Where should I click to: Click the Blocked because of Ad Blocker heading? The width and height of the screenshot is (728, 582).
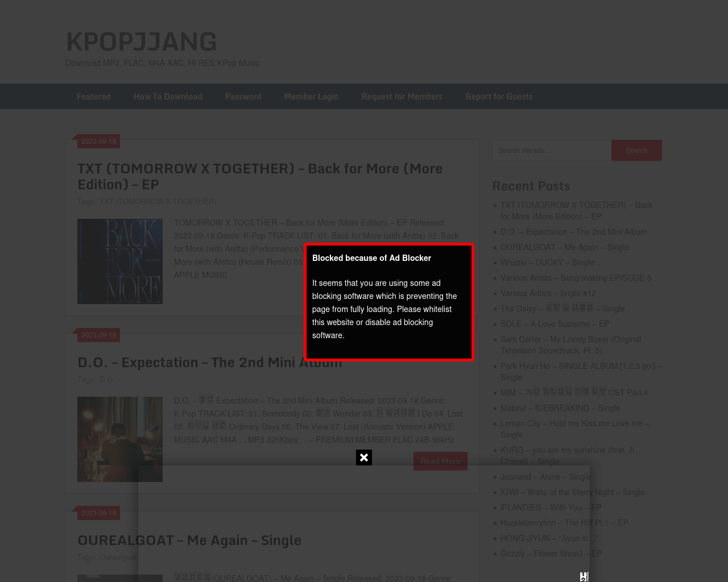371,258
